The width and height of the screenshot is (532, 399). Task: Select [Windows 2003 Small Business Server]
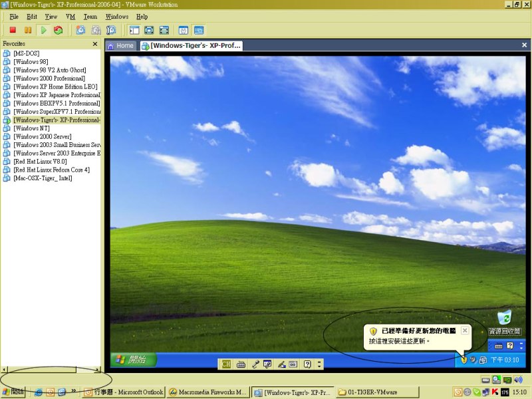coord(57,145)
